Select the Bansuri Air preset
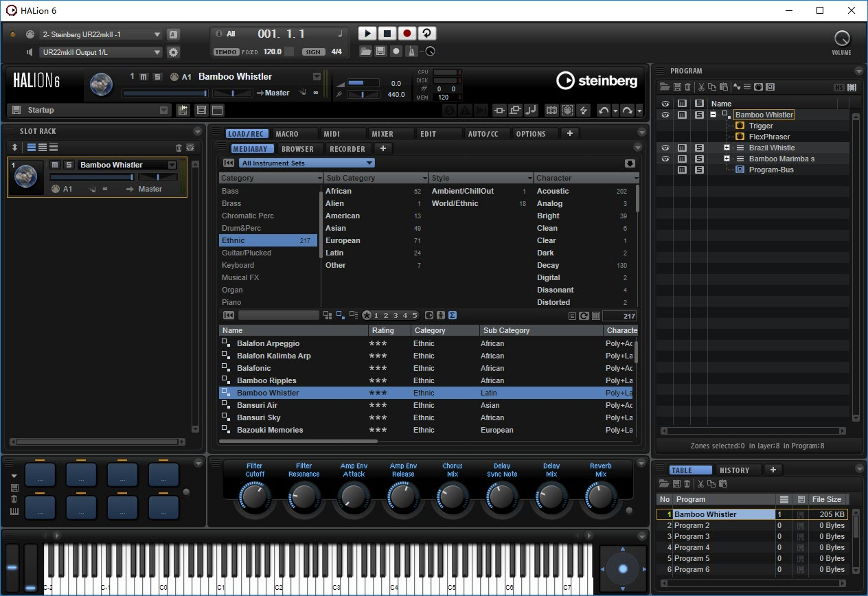The height and width of the screenshot is (596, 868). (257, 405)
